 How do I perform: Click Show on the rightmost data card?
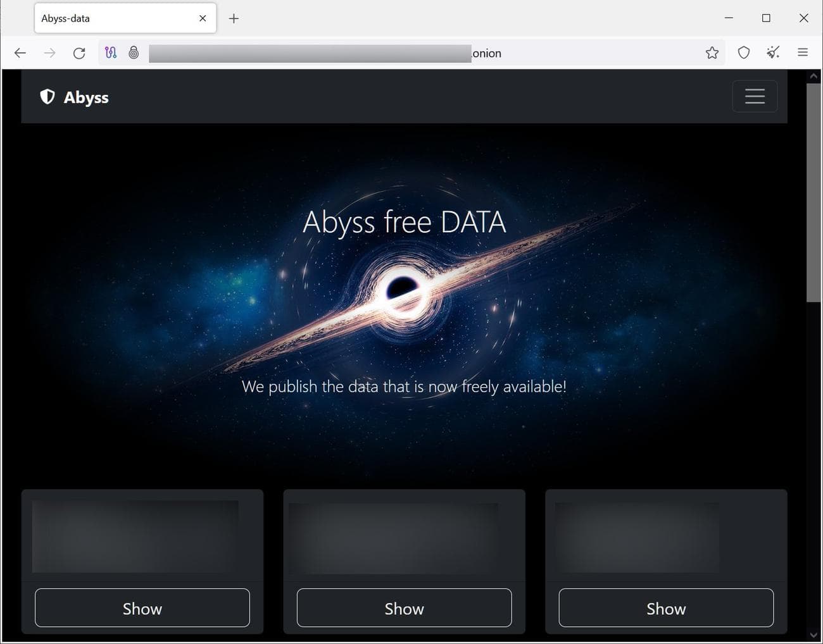pyautogui.click(x=666, y=608)
